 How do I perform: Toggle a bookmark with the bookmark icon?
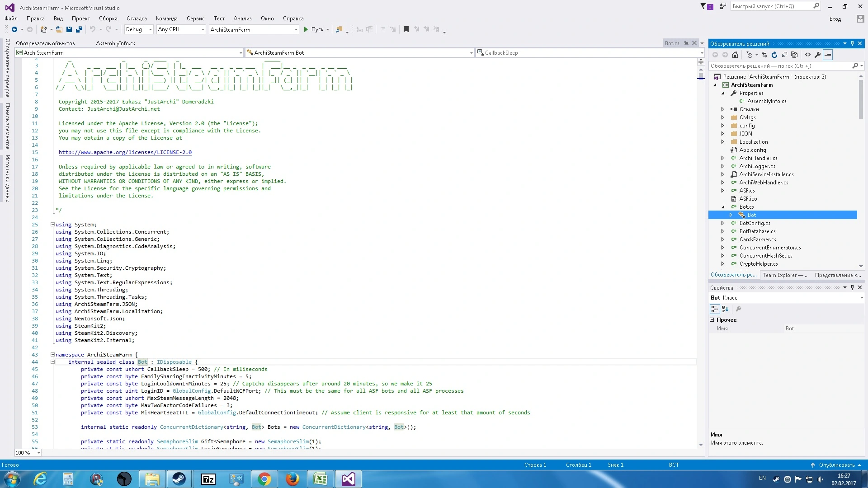click(x=406, y=29)
